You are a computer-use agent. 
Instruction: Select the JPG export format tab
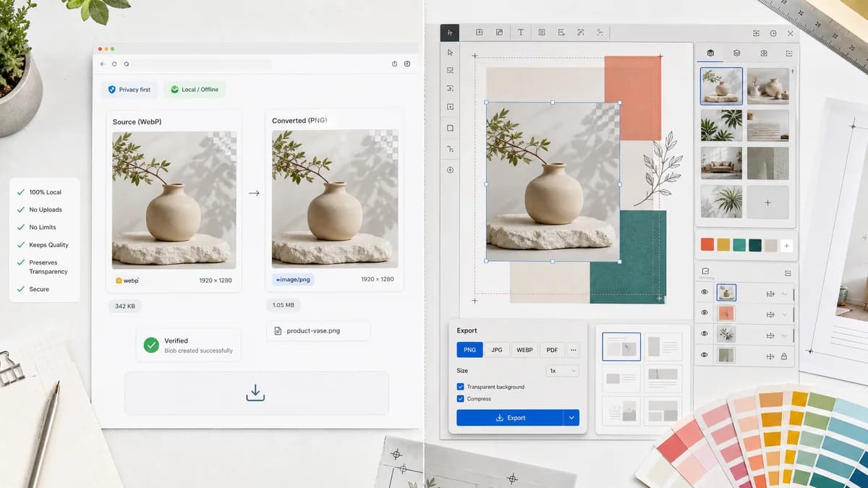497,350
